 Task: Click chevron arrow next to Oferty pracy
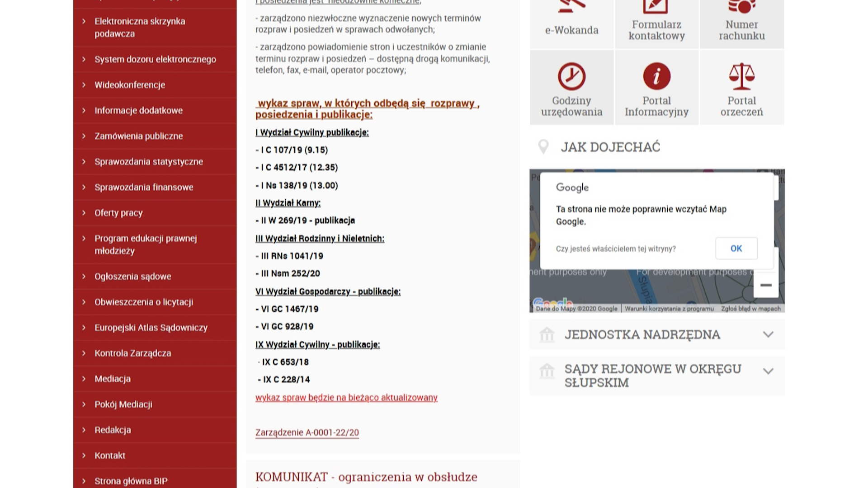coord(84,212)
